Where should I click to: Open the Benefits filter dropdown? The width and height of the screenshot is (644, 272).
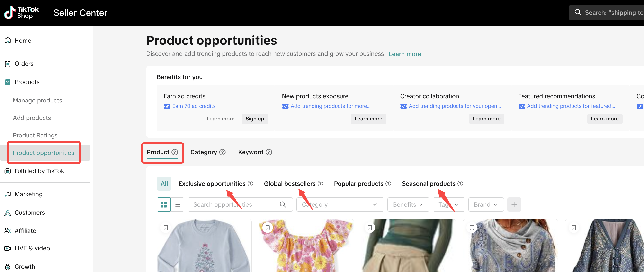408,205
